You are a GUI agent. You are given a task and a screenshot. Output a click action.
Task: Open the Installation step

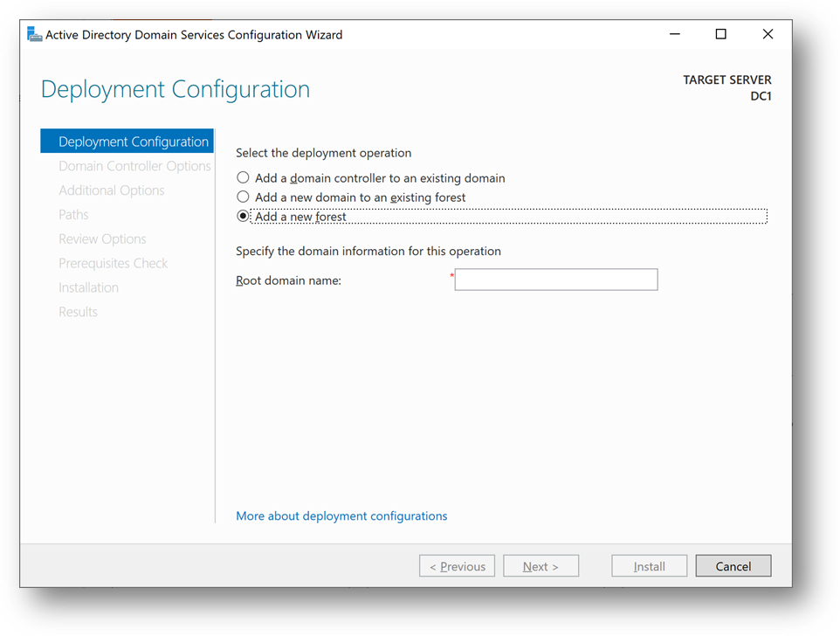88,287
